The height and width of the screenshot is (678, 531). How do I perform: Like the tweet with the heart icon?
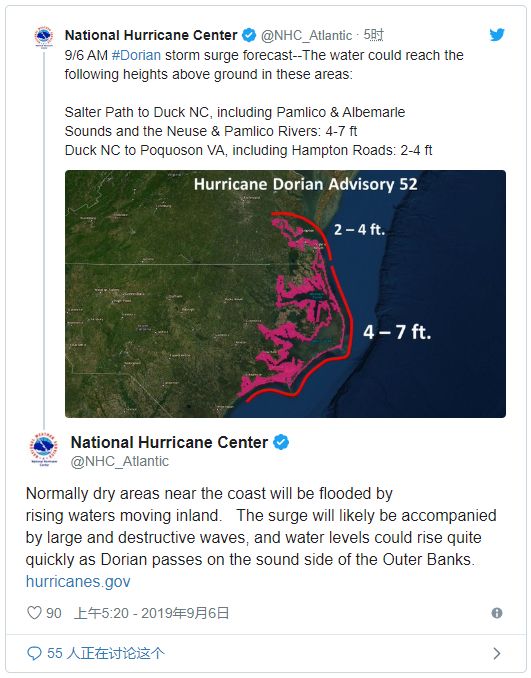click(34, 613)
